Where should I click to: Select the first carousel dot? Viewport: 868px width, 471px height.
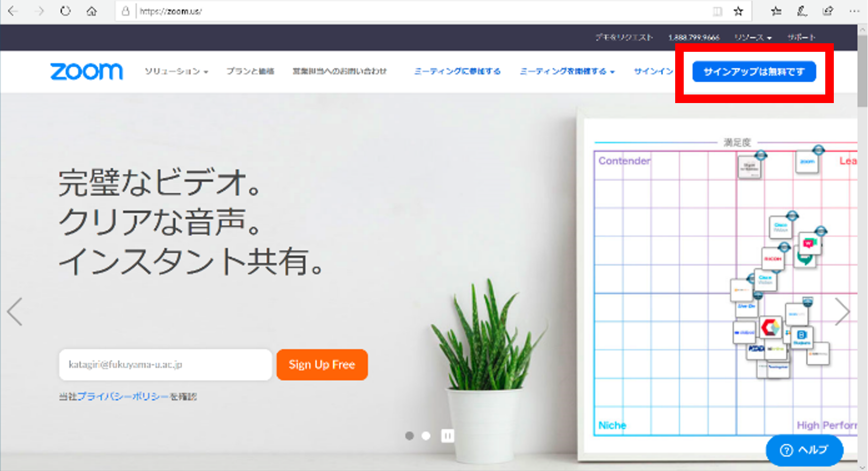[x=410, y=436]
